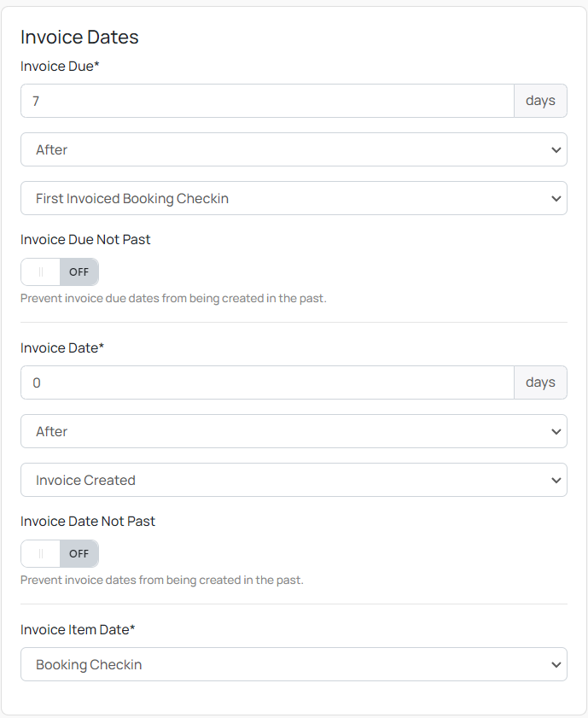The image size is (588, 718).
Task: Click the chevron on the Booking Checkin selector
Action: (x=556, y=664)
